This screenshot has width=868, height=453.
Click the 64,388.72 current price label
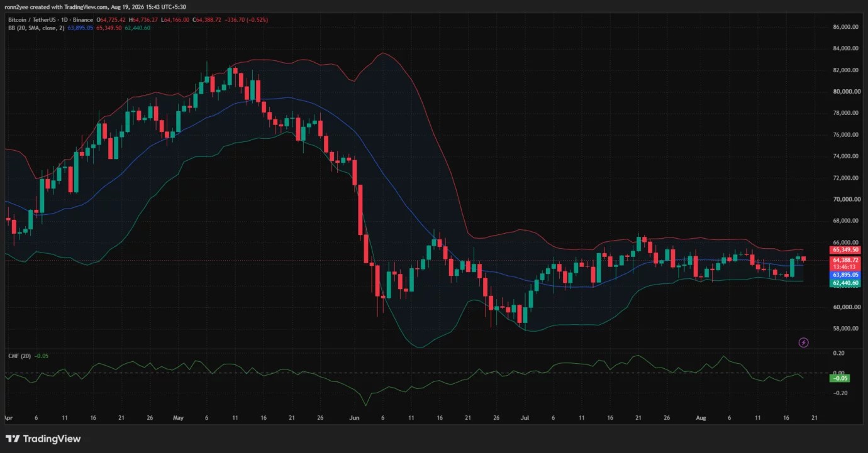click(844, 260)
